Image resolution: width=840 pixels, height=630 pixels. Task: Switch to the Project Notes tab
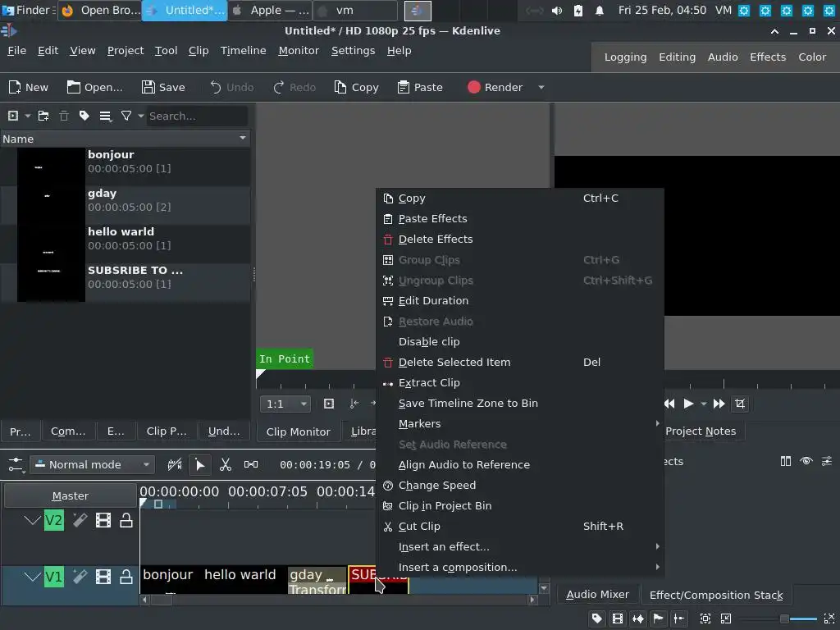click(x=701, y=431)
